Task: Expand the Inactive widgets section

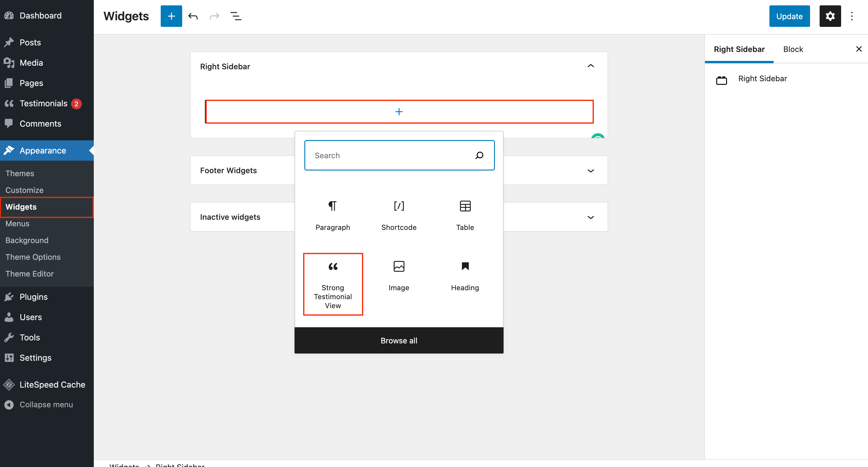Action: coord(590,217)
